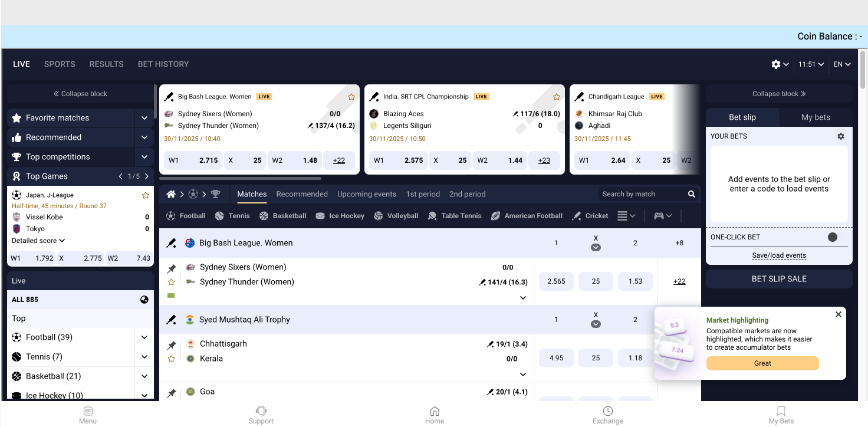Click the Great button on the popup

point(762,363)
